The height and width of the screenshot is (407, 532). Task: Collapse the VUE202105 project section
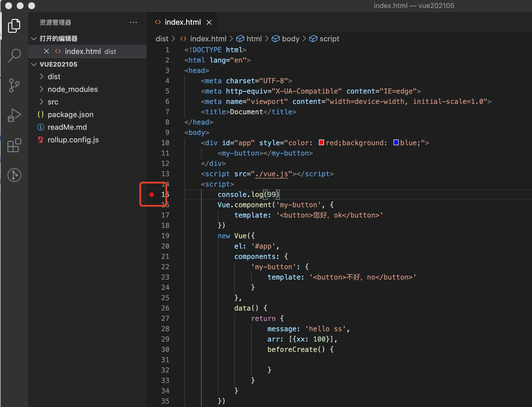click(34, 64)
